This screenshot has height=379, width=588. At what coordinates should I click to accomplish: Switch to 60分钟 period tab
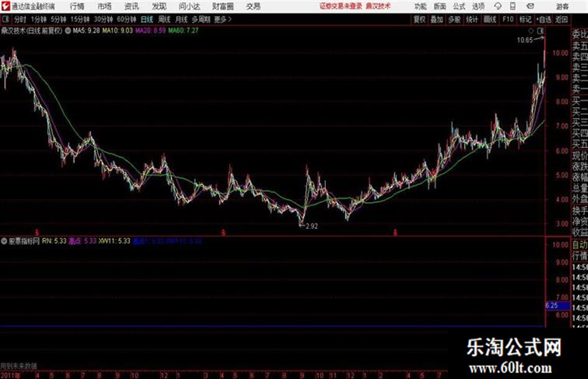126,19
